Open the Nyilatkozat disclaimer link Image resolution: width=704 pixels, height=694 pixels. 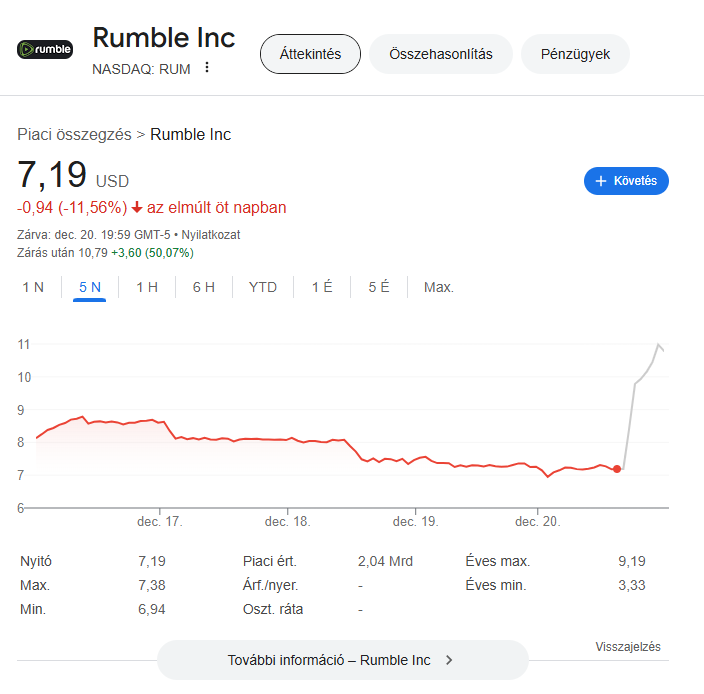click(x=211, y=235)
